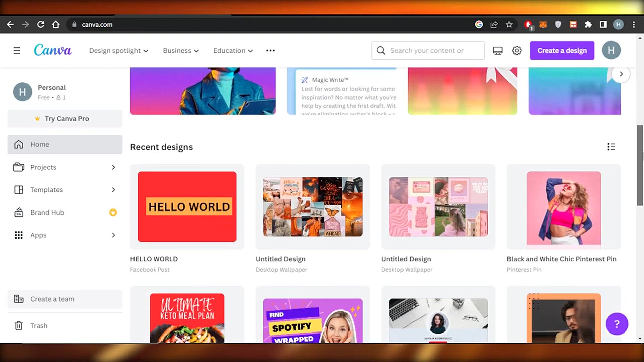Click Create a design button

click(x=562, y=50)
